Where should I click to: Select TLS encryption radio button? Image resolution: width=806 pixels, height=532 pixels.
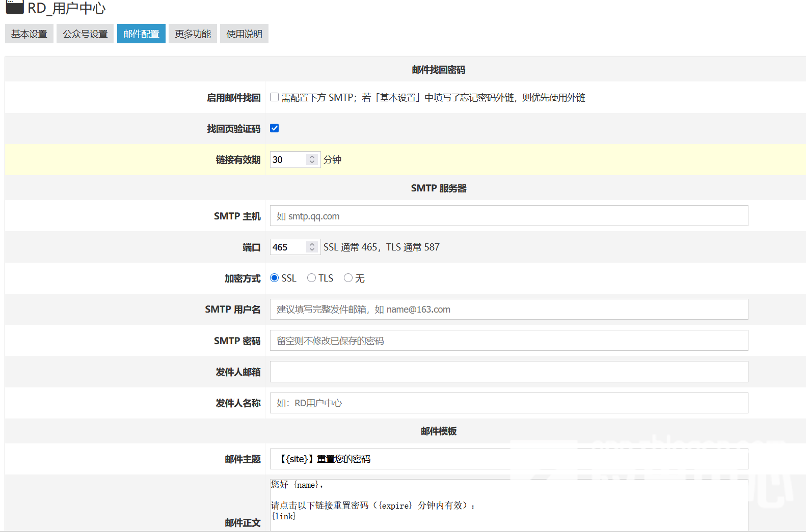coord(311,278)
